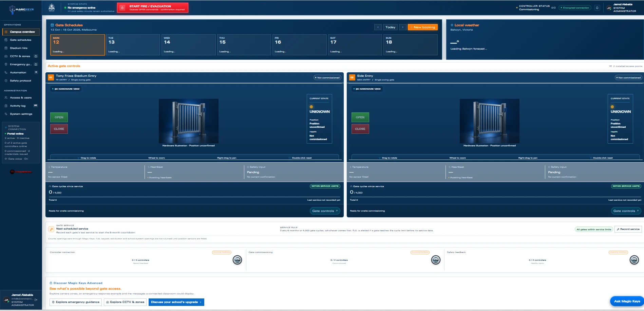The height and width of the screenshot is (311, 644).
Task: Click the lock icon beside Emergency guidance
Action: coord(36,64)
